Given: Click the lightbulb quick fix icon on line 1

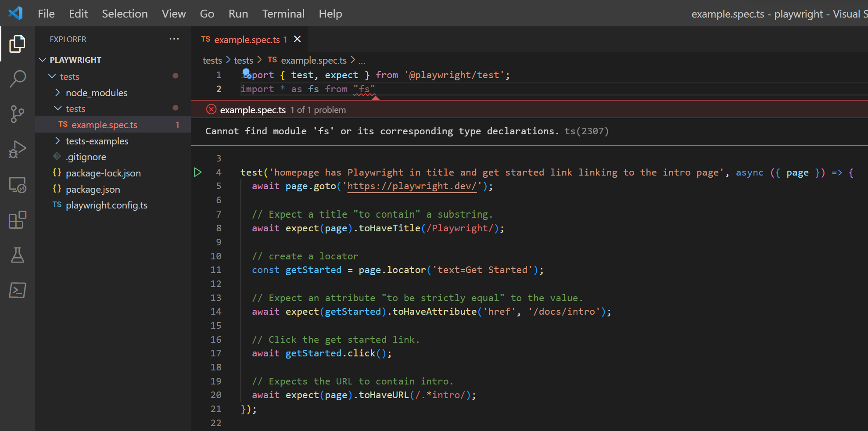Looking at the screenshot, I should tap(246, 73).
